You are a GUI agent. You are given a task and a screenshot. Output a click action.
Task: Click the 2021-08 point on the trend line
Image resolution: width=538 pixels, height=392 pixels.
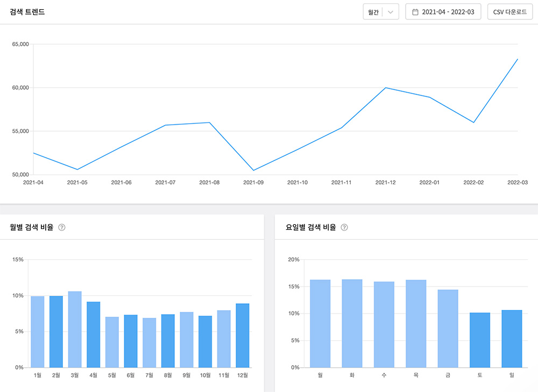[x=209, y=123]
